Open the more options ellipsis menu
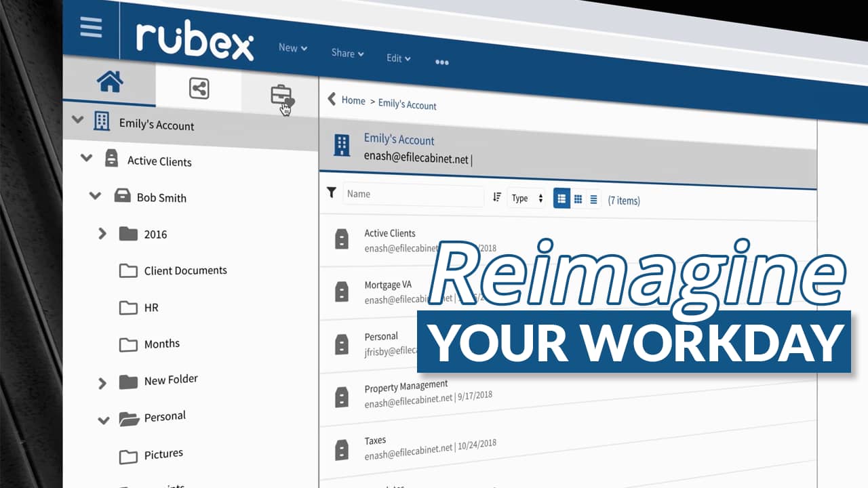 (x=442, y=62)
